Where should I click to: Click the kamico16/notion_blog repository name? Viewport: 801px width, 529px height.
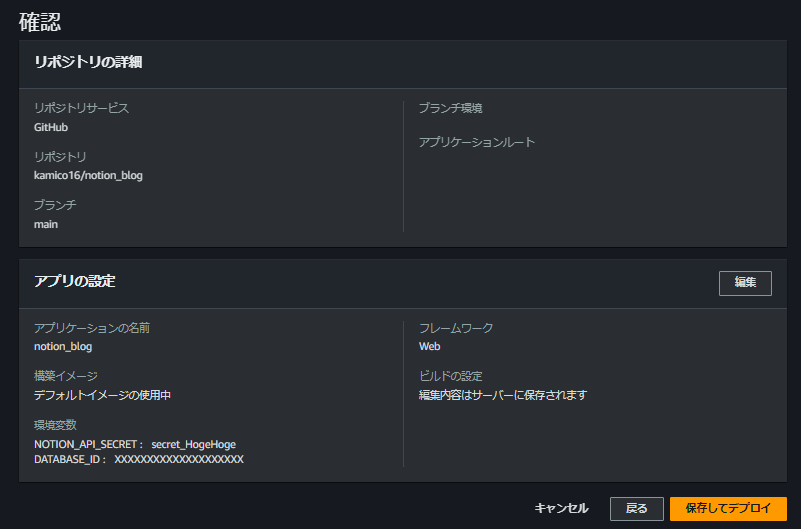point(88,176)
